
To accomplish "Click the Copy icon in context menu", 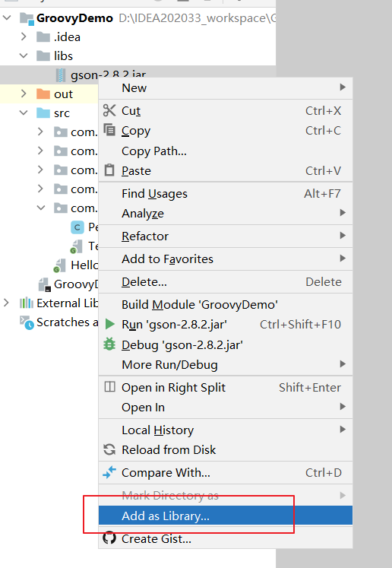I will pyautogui.click(x=109, y=130).
